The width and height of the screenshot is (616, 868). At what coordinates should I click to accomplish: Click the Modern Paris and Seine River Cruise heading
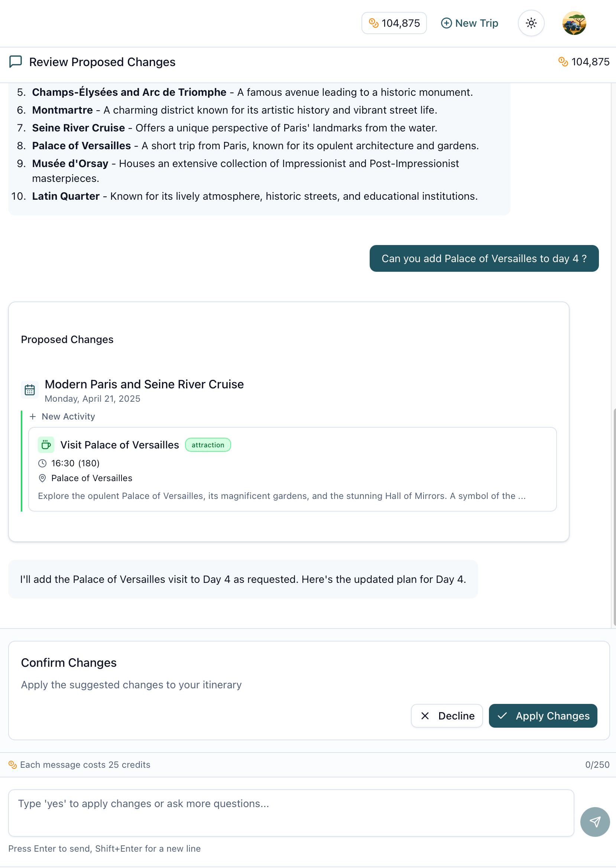(144, 384)
